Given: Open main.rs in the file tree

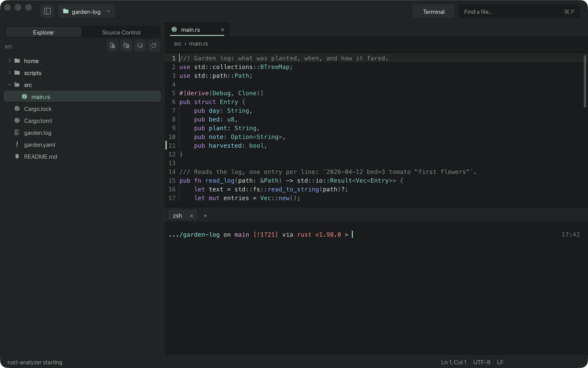Looking at the screenshot, I should [82, 97].
